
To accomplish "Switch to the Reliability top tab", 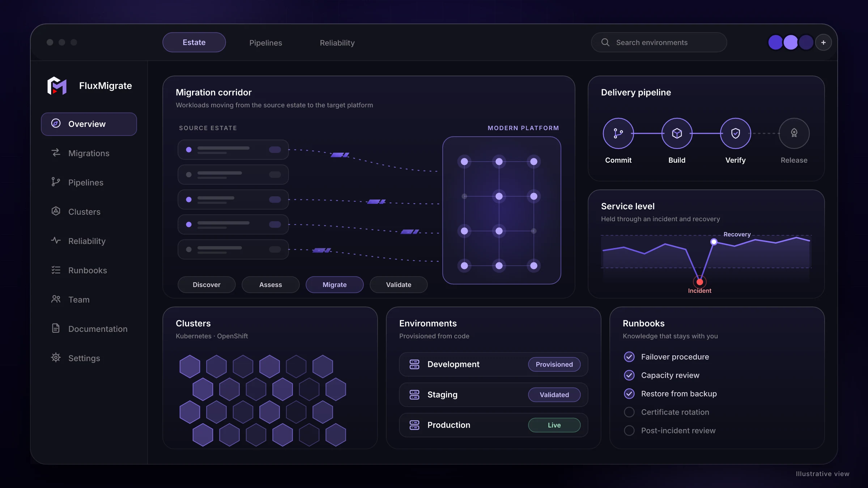I will [337, 43].
